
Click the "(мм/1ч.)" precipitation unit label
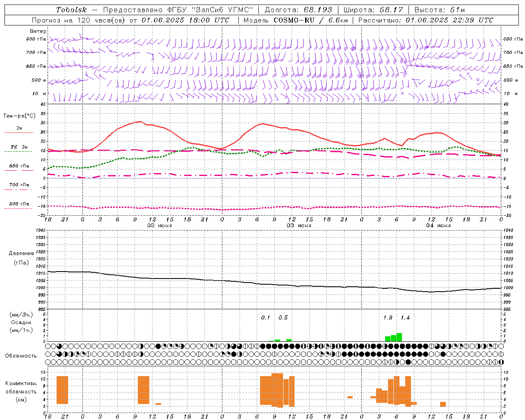point(21,330)
